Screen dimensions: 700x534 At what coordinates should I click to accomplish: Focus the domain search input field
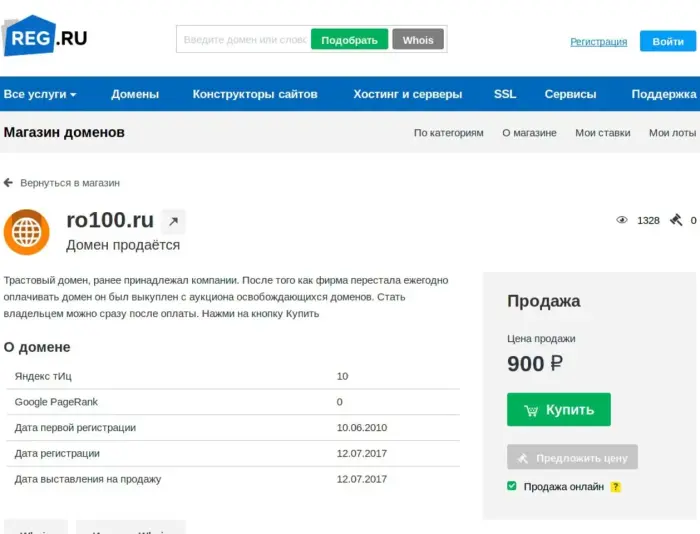tap(245, 40)
